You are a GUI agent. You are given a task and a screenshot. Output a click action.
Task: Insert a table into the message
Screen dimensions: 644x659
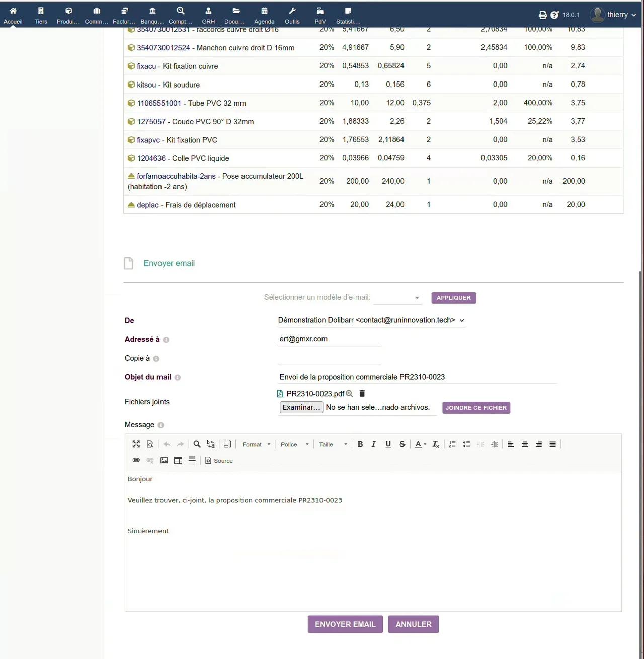pyautogui.click(x=178, y=460)
